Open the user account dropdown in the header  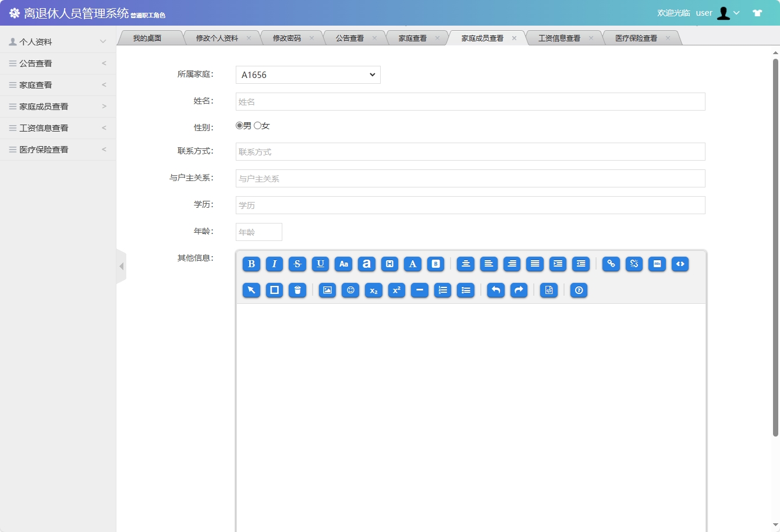coord(729,12)
